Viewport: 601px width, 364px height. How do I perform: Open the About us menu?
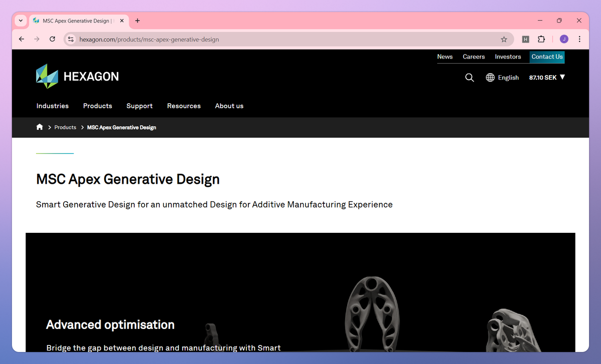[x=229, y=106]
